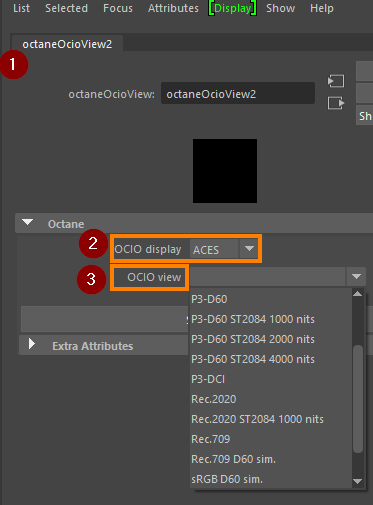The height and width of the screenshot is (505, 373).
Task: Expand the Extra Attributes section
Action: tap(32, 344)
